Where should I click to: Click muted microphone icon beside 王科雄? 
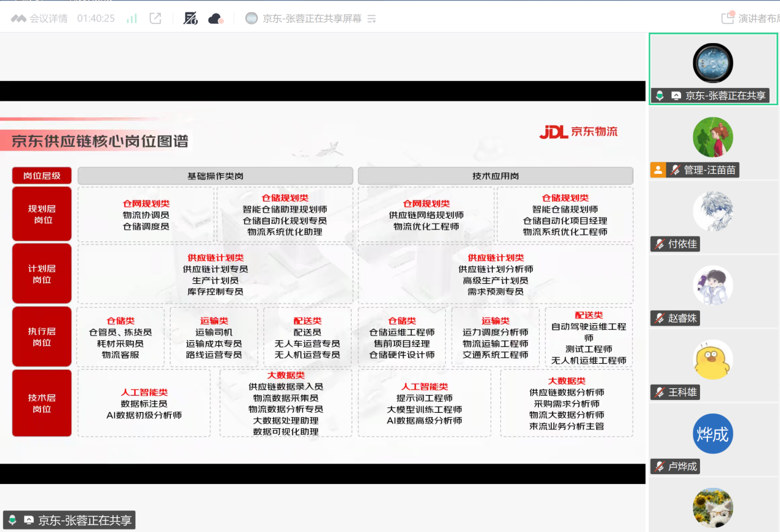tap(660, 392)
